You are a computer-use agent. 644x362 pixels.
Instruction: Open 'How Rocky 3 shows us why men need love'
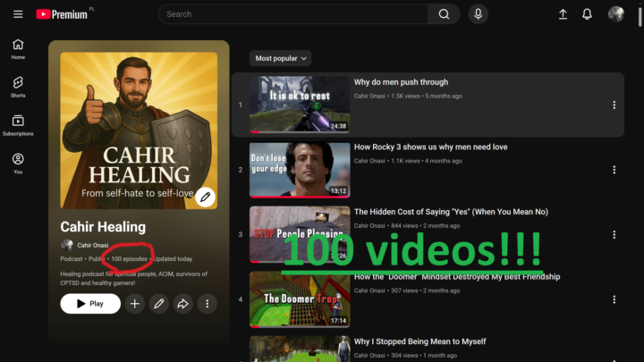[x=431, y=147]
